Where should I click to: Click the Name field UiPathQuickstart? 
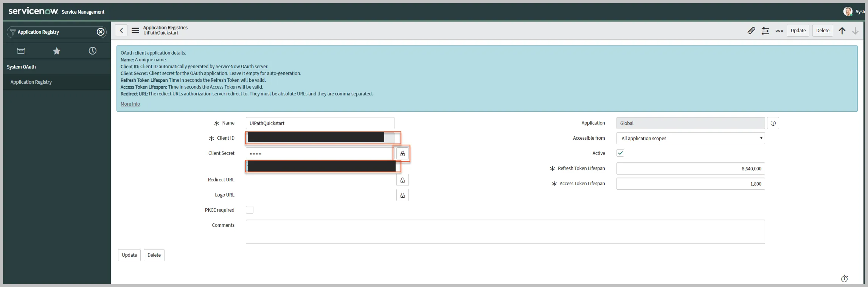320,123
